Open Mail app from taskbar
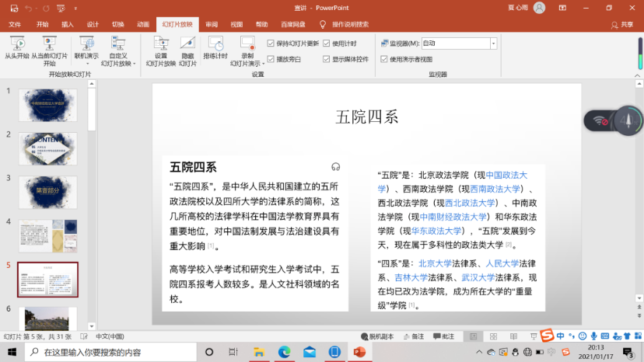Screen dimensions: 644x362 pos(310,352)
